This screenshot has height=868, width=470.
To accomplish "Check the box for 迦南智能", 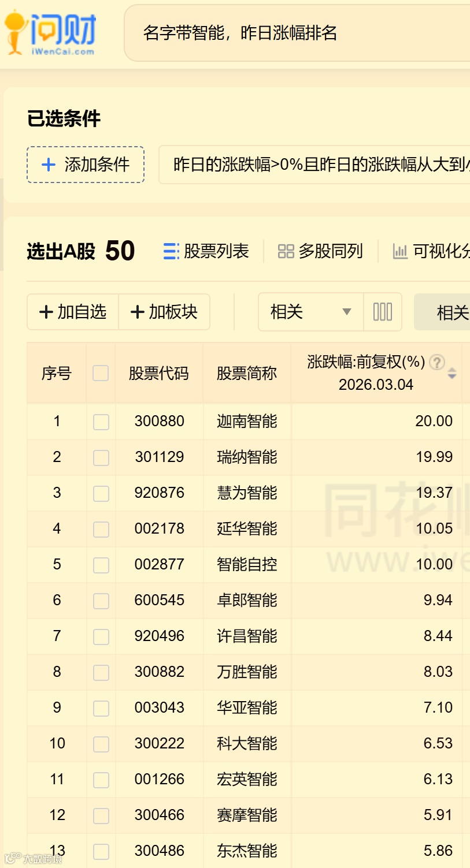I will click(x=101, y=422).
